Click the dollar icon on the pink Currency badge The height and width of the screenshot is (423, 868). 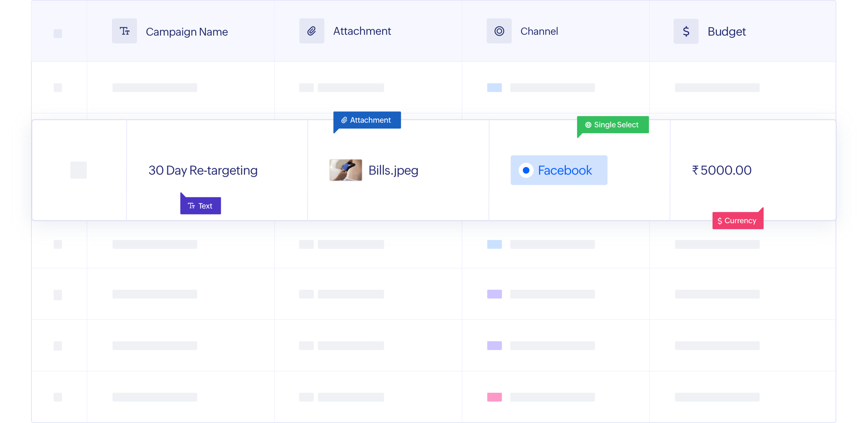click(719, 220)
